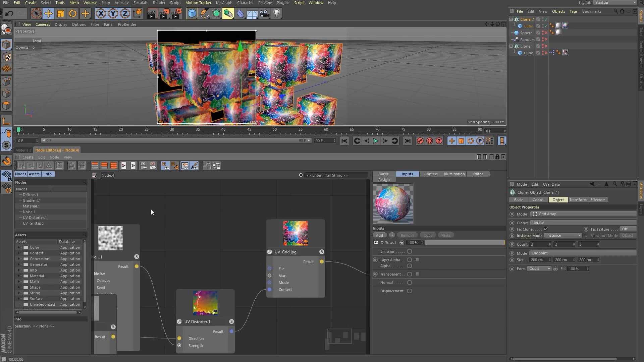Click the Camera object icon
Image resolution: width=644 pixels, height=362 pixels.
point(265,13)
